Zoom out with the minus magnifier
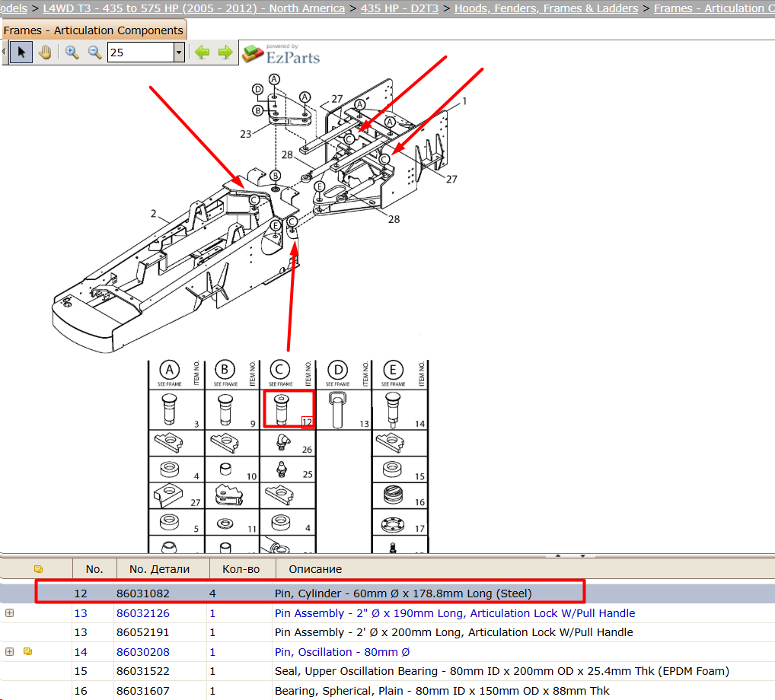Viewport: 775px width, 700px height. tap(94, 52)
